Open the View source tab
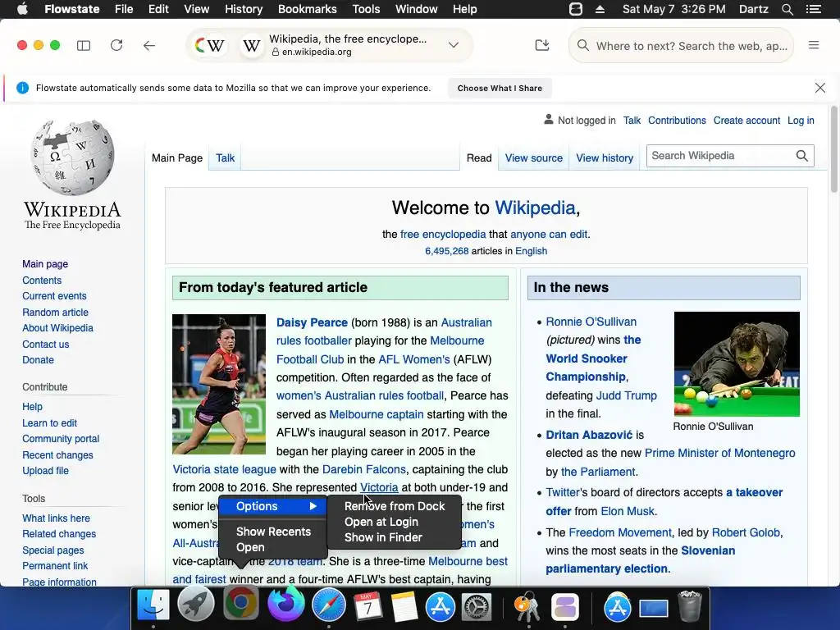Screen dimensions: 840x630 (533, 158)
